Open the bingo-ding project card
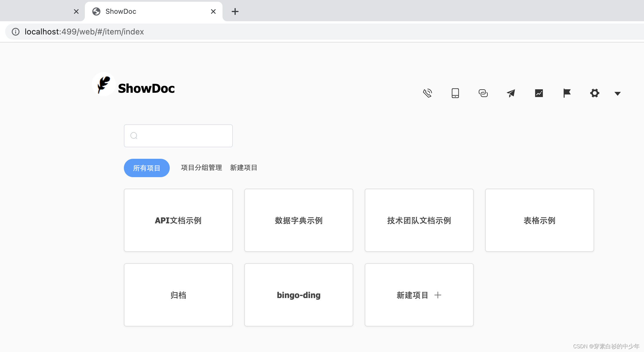 pyautogui.click(x=298, y=295)
